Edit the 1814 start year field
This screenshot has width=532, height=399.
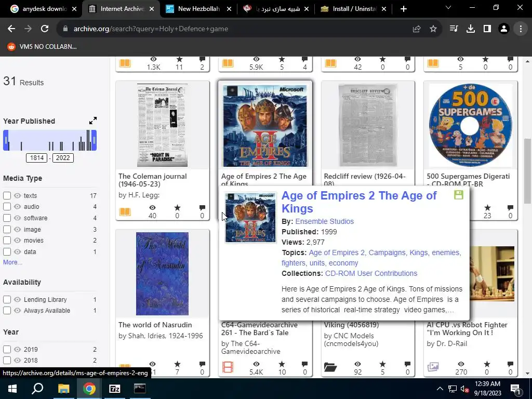click(37, 158)
